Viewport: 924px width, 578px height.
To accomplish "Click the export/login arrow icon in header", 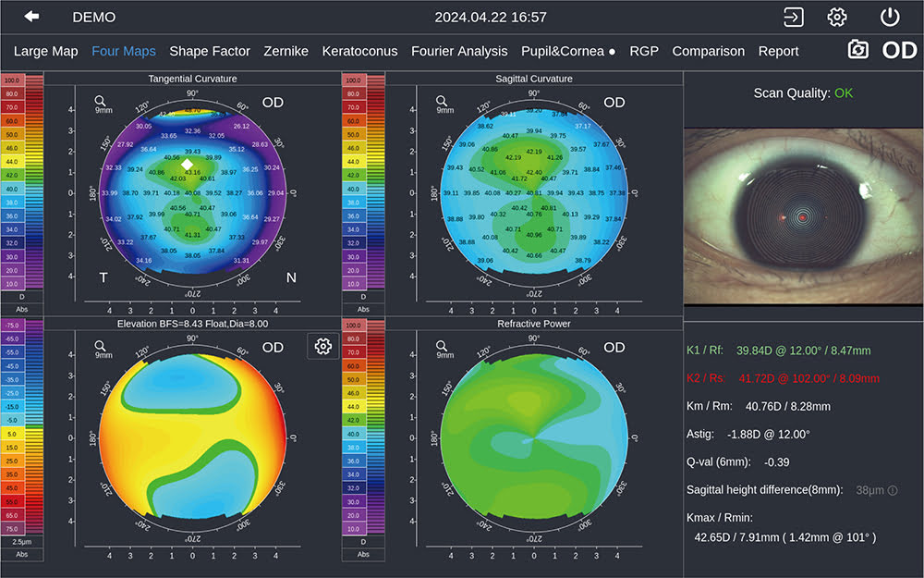I will click(x=793, y=17).
